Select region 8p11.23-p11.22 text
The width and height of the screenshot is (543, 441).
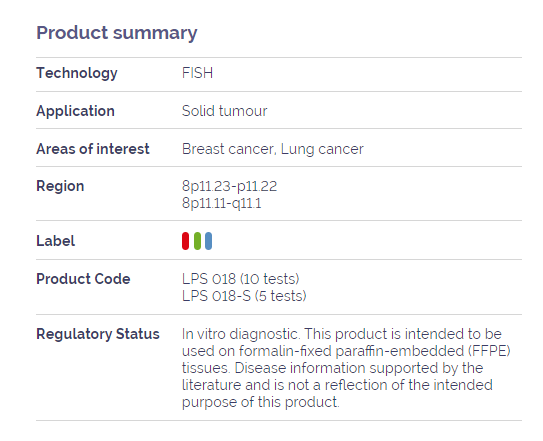coord(230,186)
